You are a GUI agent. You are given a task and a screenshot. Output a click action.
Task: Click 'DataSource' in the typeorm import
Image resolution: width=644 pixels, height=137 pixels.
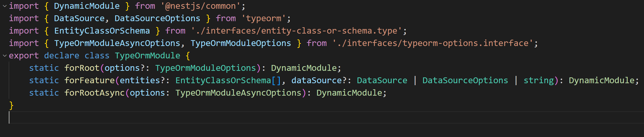pyautogui.click(x=79, y=18)
